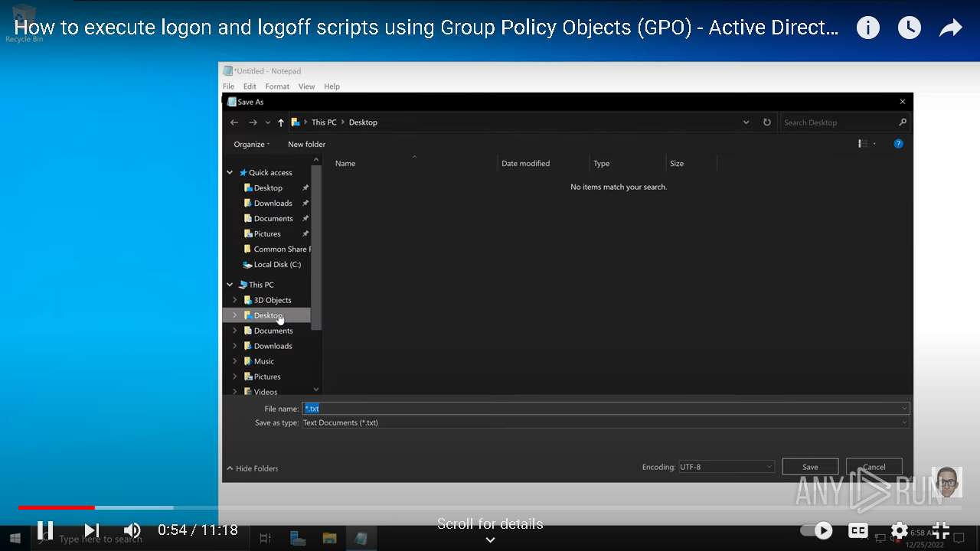Refresh the Desktop folder view
980x551 pixels.
[766, 122]
